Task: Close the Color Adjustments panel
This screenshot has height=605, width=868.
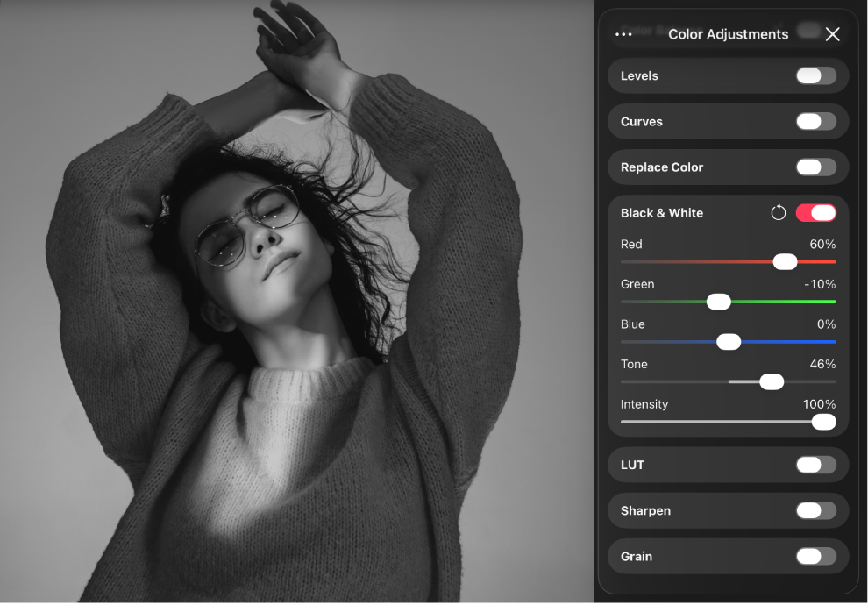Action: pyautogui.click(x=833, y=34)
